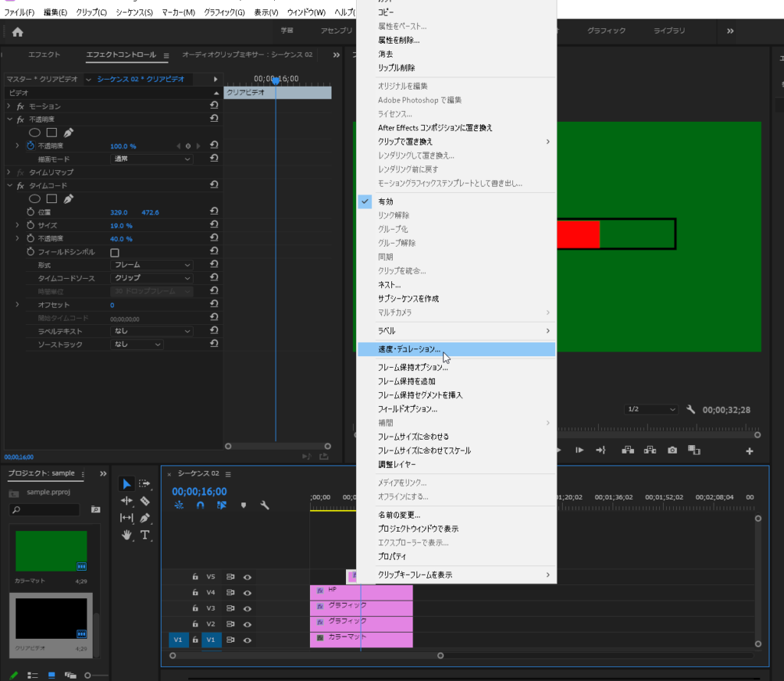This screenshot has width=784, height=681.
Task: Reset the モーション effect parameters
Action: (x=214, y=106)
